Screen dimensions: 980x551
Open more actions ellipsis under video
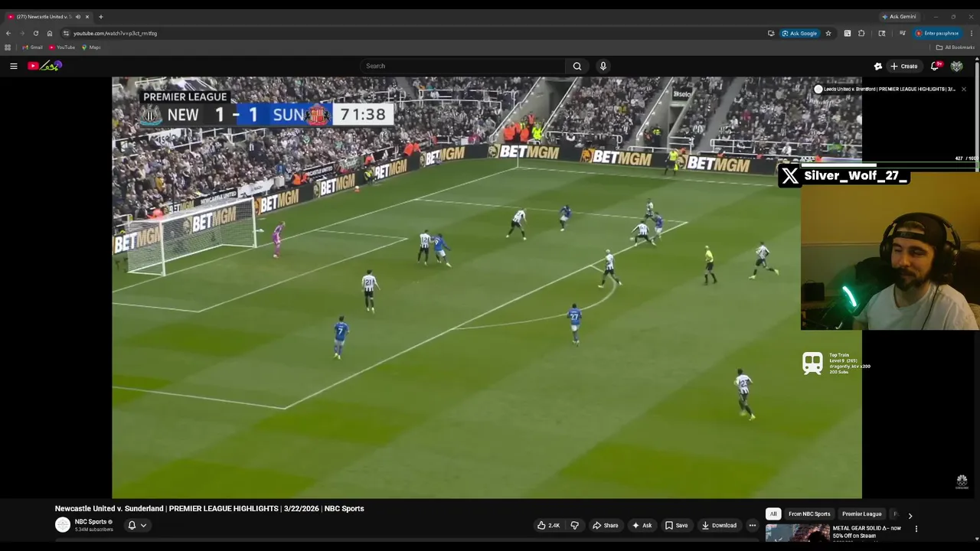click(752, 525)
